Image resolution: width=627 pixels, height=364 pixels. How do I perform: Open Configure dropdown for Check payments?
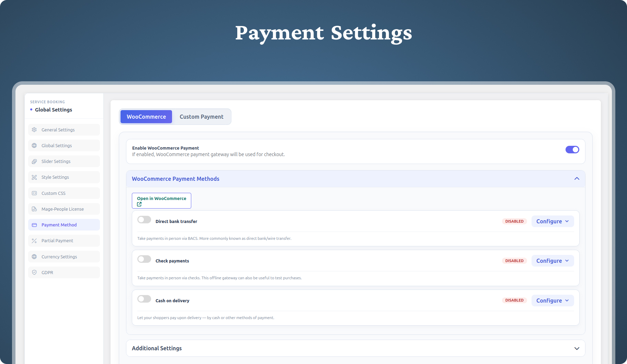553,261
